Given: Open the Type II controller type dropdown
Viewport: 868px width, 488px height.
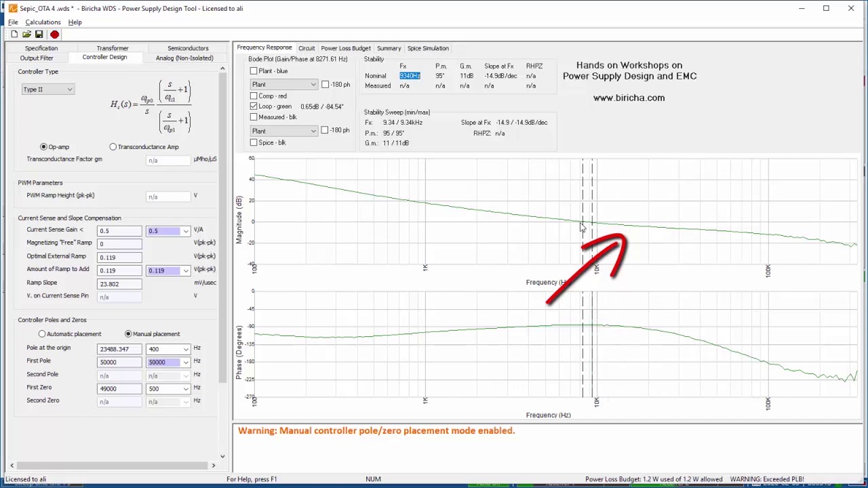Looking at the screenshot, I should tap(47, 89).
